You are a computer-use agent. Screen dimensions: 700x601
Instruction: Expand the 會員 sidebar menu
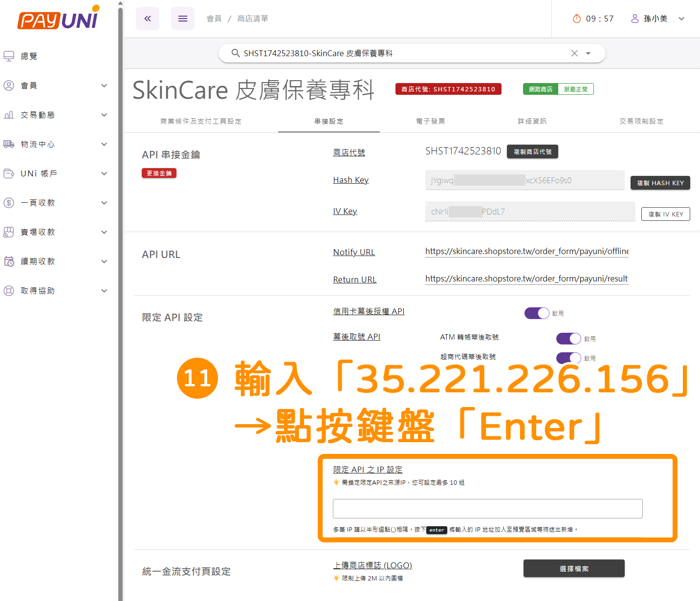104,86
